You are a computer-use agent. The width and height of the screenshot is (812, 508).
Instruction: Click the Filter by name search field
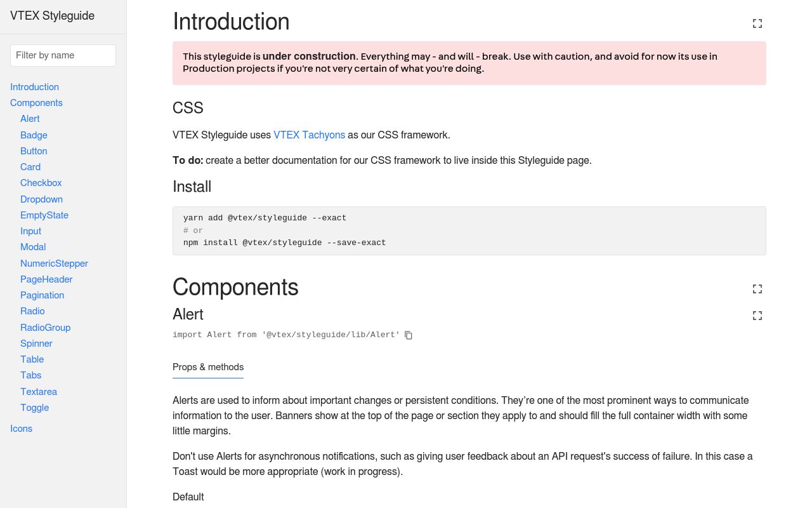point(63,56)
